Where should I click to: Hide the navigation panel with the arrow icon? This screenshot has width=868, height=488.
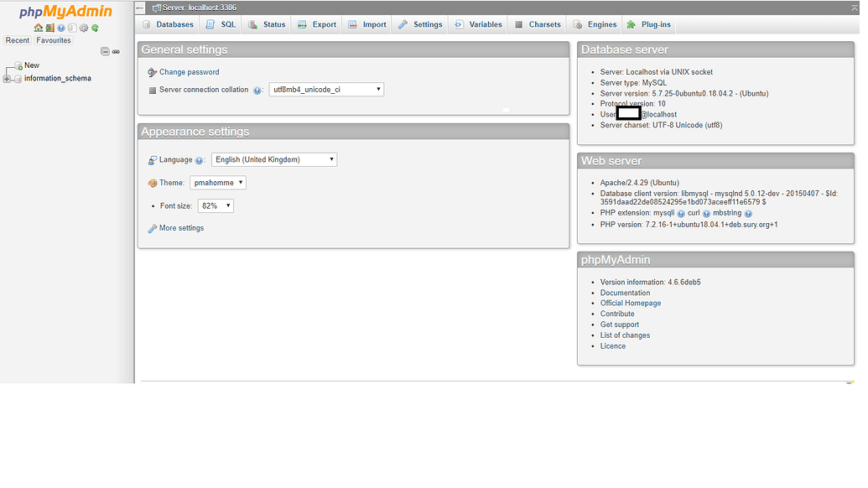coord(140,8)
